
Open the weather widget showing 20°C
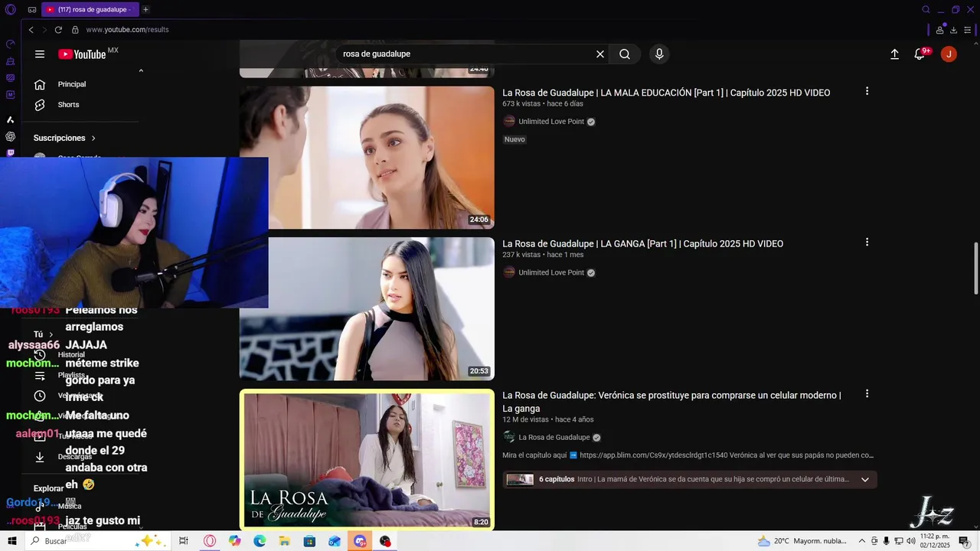tap(802, 541)
